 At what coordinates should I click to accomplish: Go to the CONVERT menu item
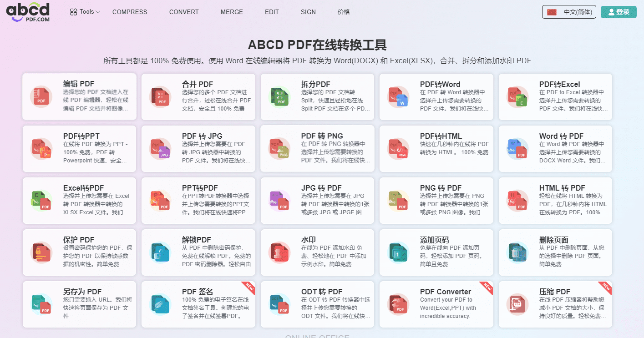(184, 12)
